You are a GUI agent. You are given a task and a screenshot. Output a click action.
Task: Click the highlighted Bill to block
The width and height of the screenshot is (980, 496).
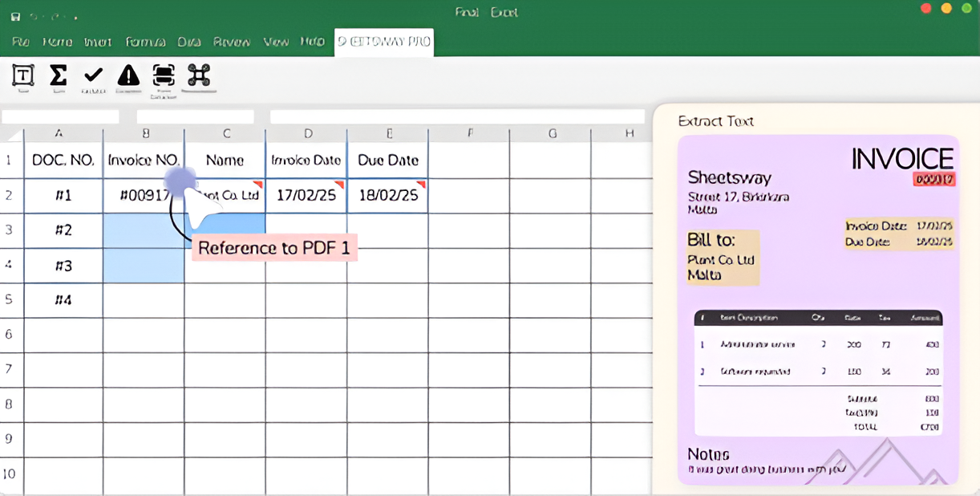723,258
